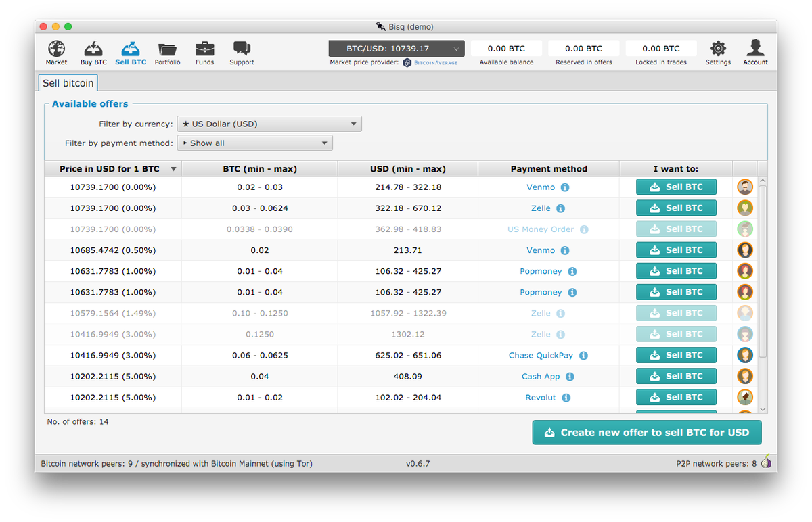Click the Available balance 0.00 BTC field
The width and height of the screenshot is (812, 522).
[506, 49]
